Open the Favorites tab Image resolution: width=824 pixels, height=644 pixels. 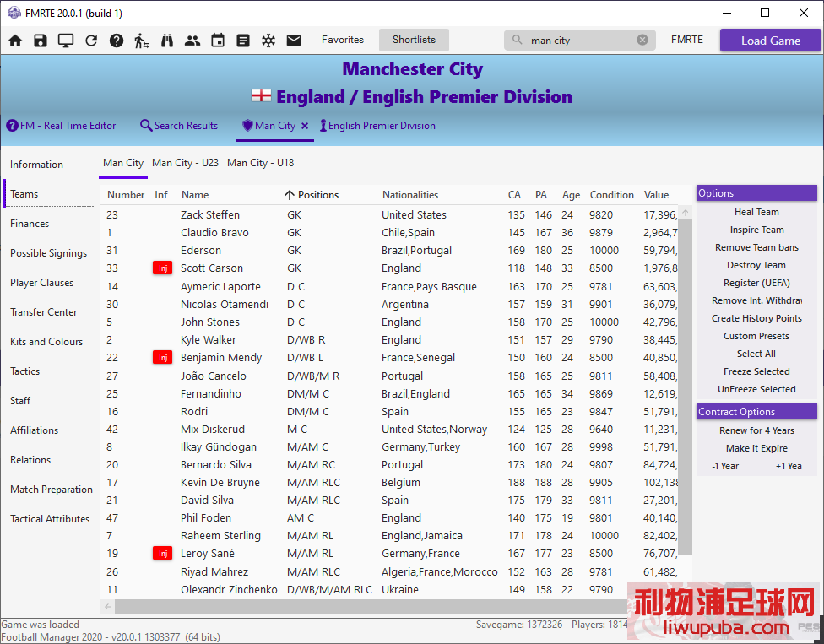point(343,40)
